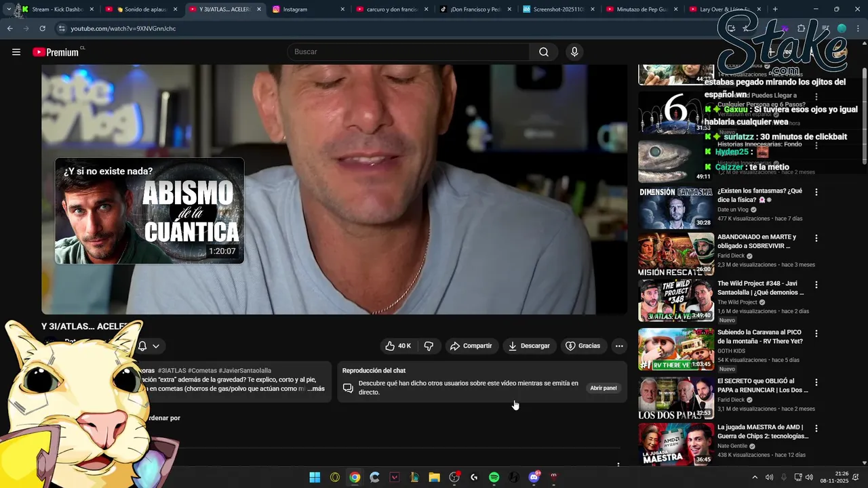Open League of Legends taskbar icon

414,477
